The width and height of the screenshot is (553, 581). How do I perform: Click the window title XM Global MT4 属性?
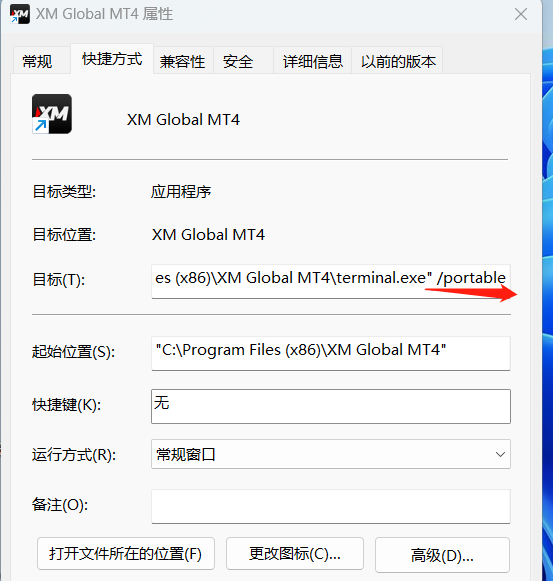105,14
